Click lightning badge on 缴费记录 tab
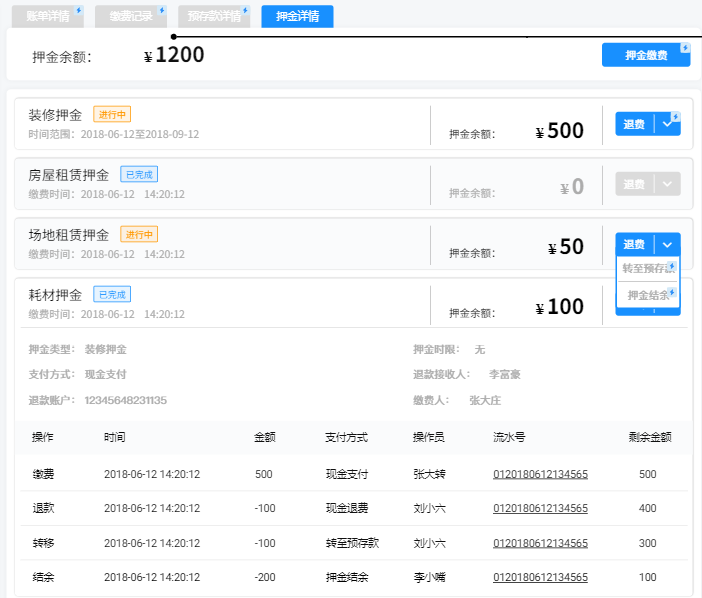 [x=161, y=10]
